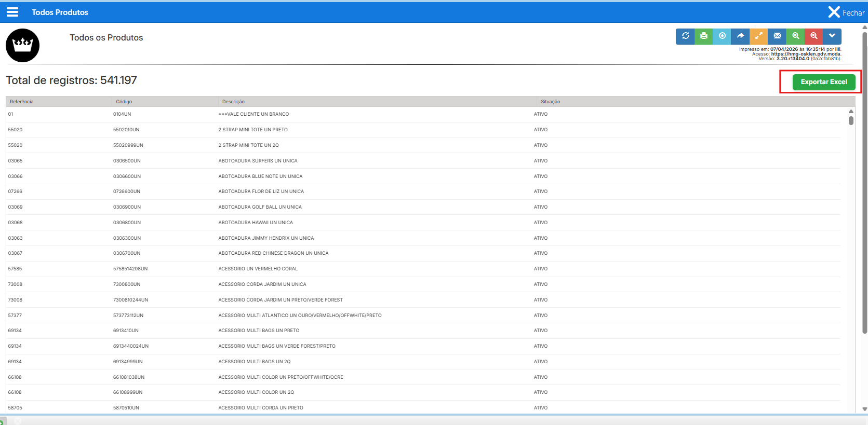Screen dimensions: 868x425
Task: Zoom out with the red magnifier icon
Action: tap(814, 36)
